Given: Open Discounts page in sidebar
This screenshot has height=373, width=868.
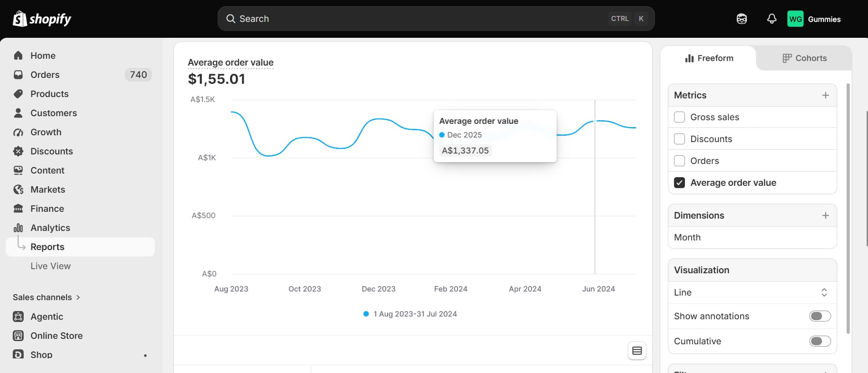Looking at the screenshot, I should click(51, 151).
